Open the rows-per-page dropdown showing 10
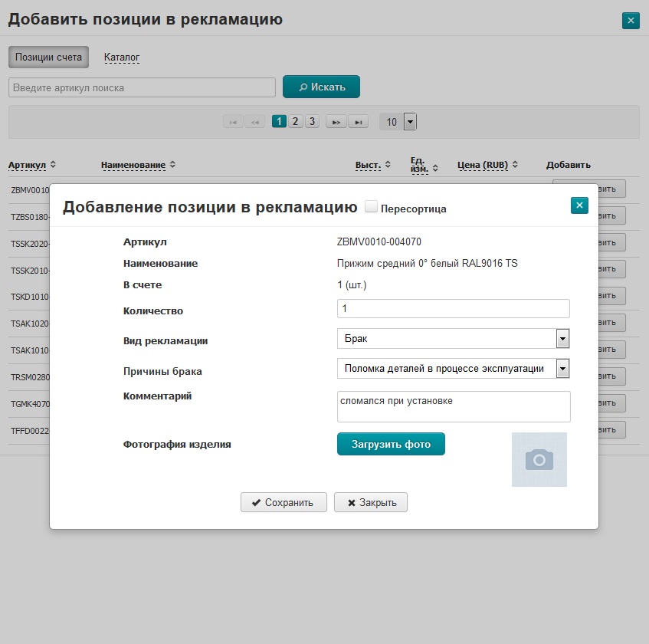This screenshot has height=644, width=649. coord(409,122)
